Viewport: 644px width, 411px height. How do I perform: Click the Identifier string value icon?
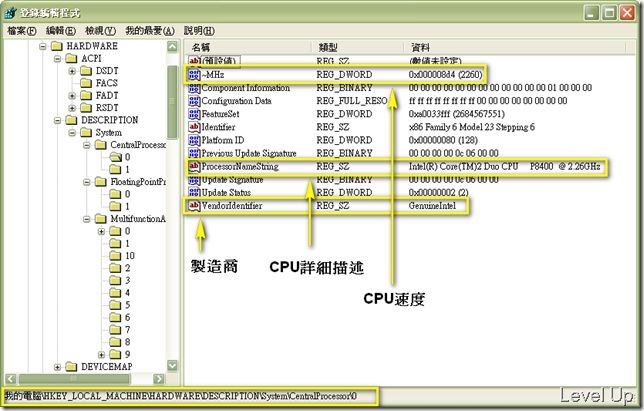(194, 127)
